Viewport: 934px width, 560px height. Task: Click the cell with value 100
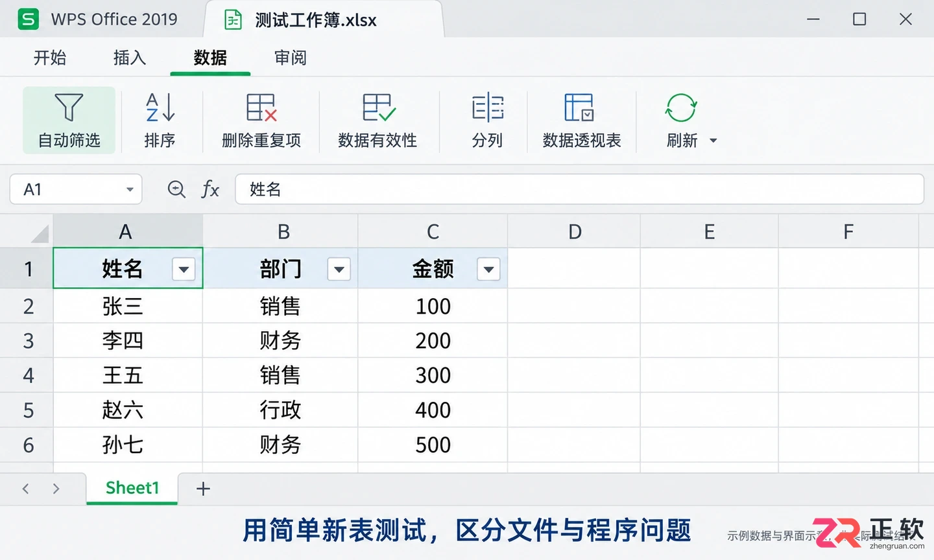pyautogui.click(x=433, y=306)
